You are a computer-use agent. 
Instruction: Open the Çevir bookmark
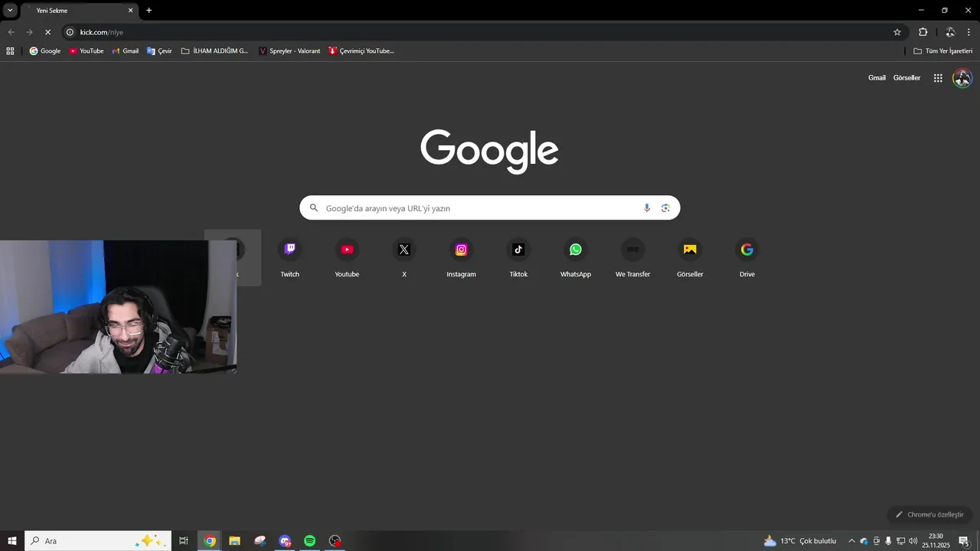(x=159, y=51)
